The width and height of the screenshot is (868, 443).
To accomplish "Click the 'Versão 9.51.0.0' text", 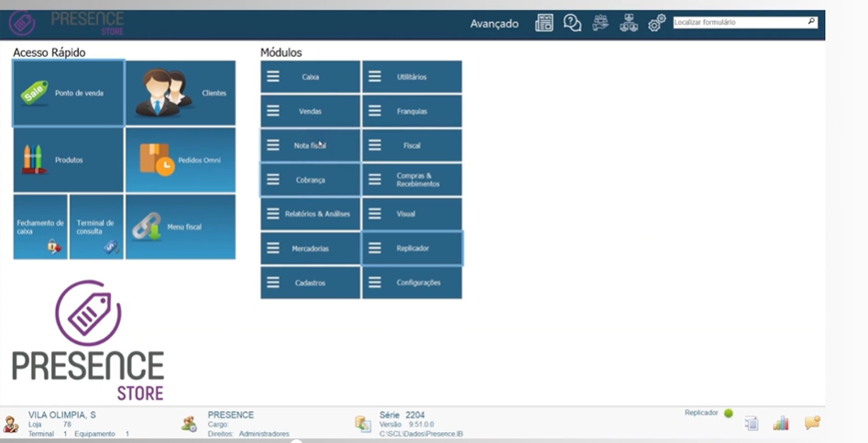I will pyautogui.click(x=407, y=424).
